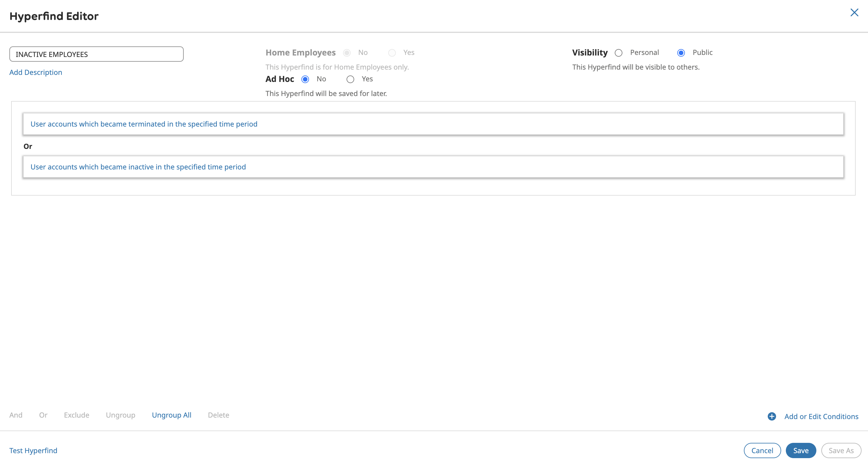
Task: Click the And operator in toolbar
Action: coord(16,415)
